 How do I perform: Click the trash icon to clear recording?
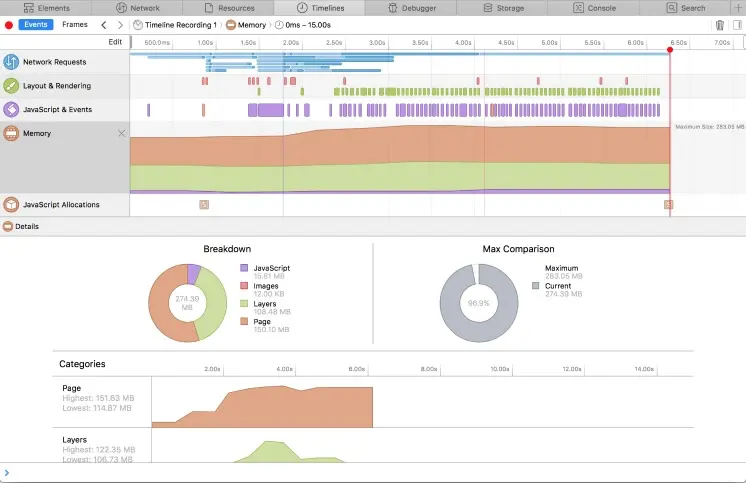click(x=720, y=25)
